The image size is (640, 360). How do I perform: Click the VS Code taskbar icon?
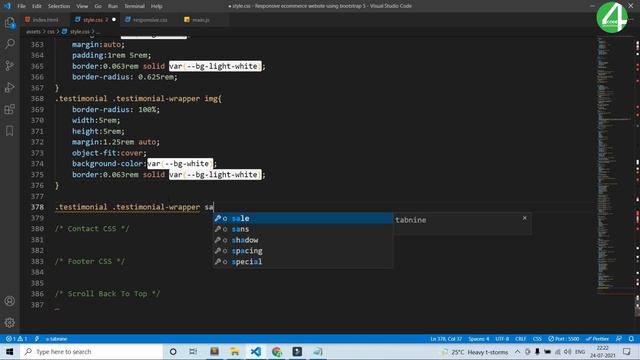pyautogui.click(x=256, y=351)
